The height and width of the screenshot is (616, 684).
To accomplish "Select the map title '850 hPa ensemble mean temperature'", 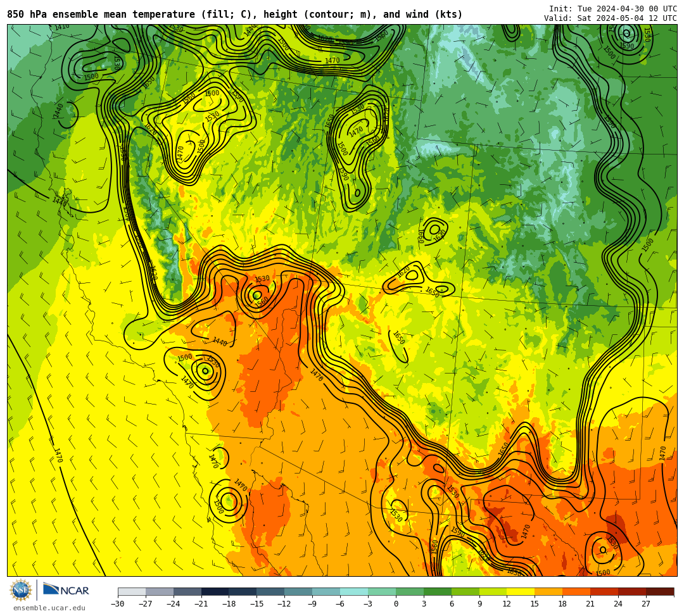I will tap(102, 15).
